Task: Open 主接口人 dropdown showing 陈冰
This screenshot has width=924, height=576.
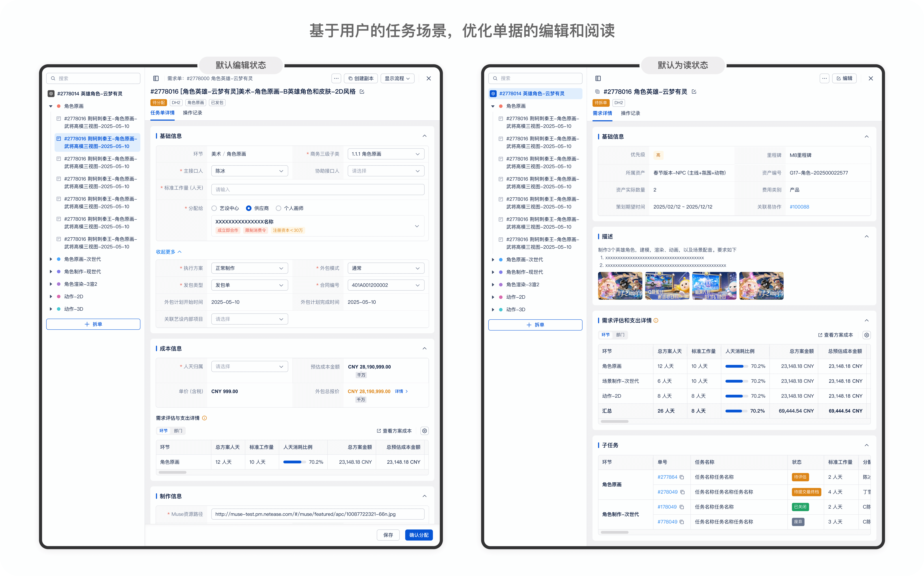Action: pyautogui.click(x=250, y=171)
